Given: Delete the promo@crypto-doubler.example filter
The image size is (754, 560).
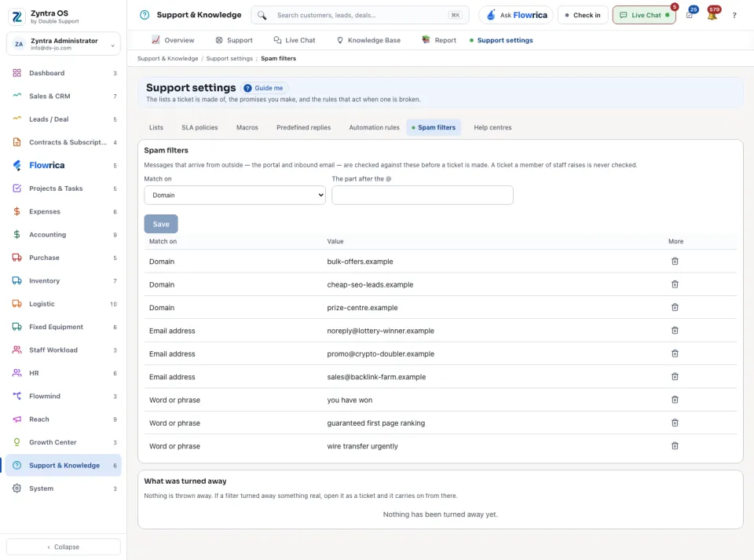Looking at the screenshot, I should 675,353.
